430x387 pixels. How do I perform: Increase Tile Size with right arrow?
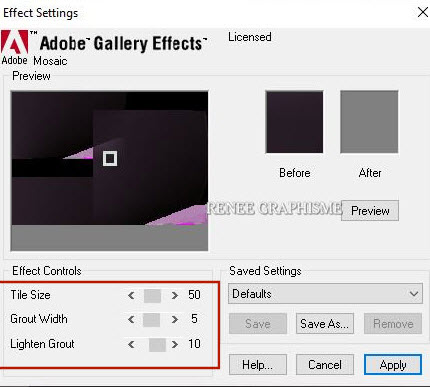(174, 295)
